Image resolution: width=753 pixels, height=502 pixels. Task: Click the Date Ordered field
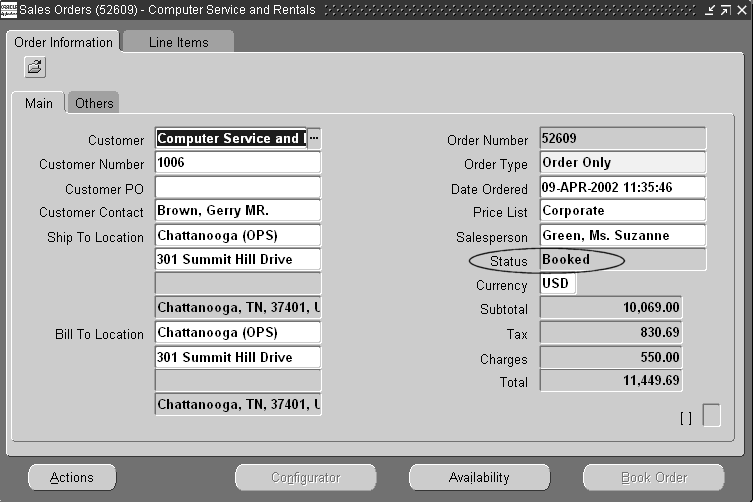[x=623, y=187]
